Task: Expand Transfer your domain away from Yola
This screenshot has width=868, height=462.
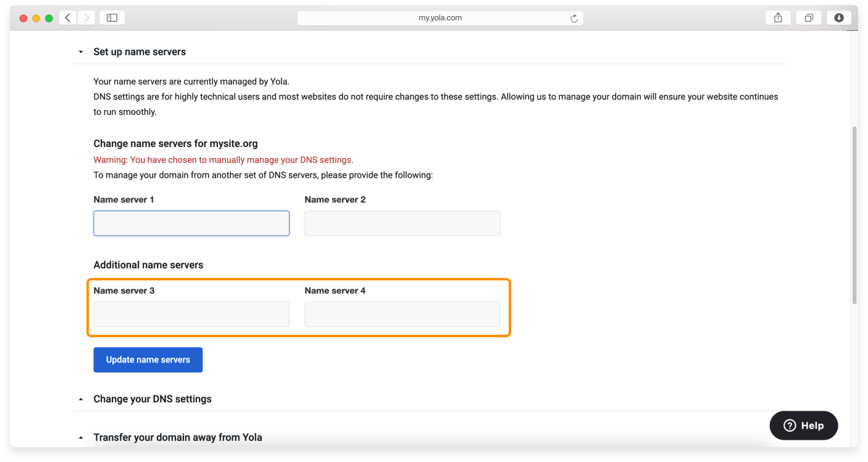Action: tap(81, 437)
